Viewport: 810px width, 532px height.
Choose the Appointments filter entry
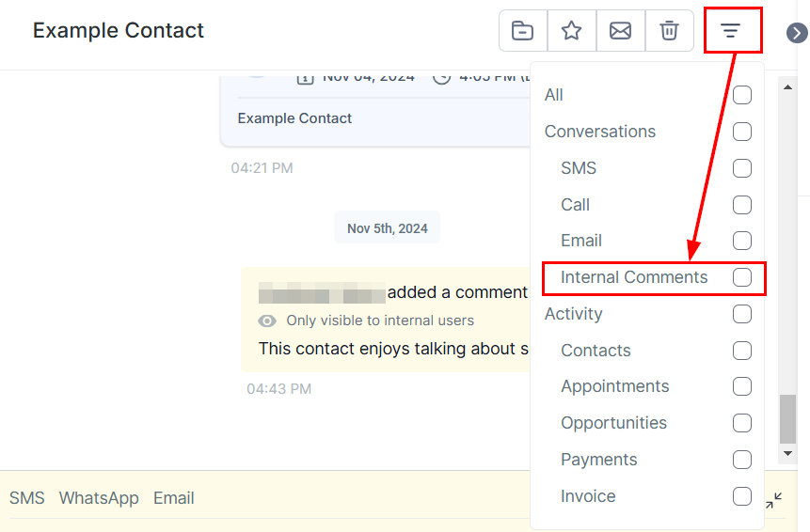click(742, 386)
